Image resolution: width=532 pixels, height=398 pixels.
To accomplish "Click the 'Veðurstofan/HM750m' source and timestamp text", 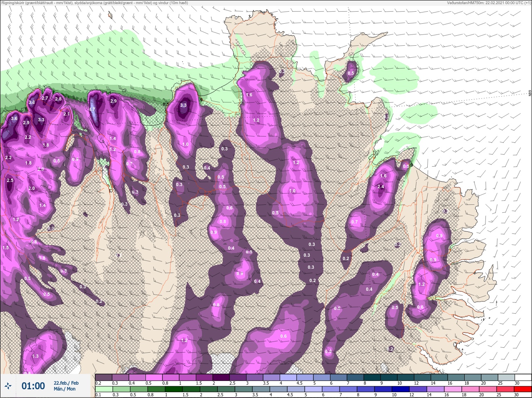I will pos(489,2).
